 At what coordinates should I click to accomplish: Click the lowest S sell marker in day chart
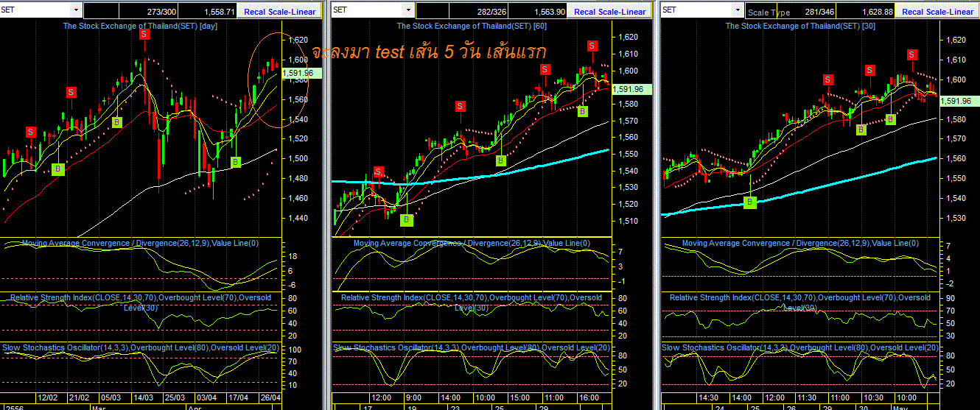[31, 132]
